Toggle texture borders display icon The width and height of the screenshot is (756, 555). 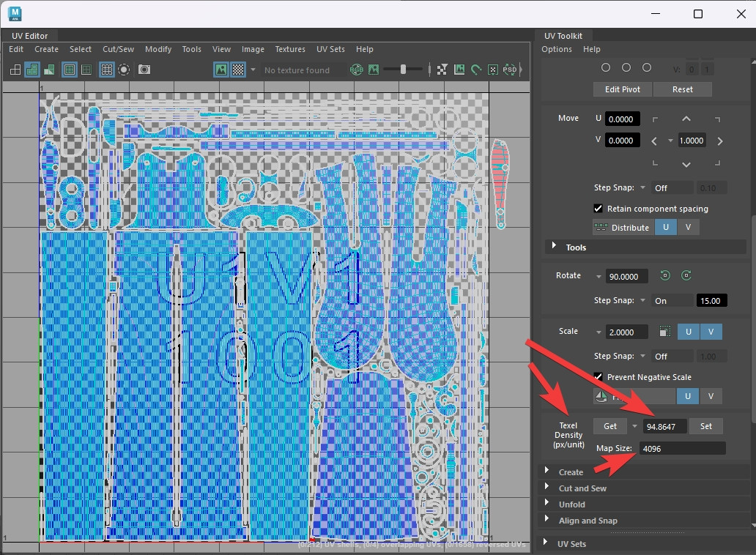click(x=70, y=70)
